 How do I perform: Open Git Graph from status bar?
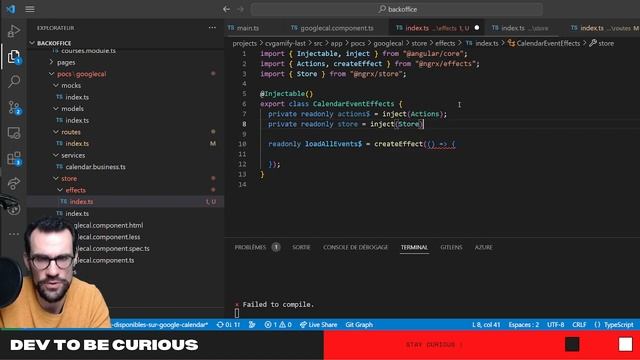pos(359,325)
